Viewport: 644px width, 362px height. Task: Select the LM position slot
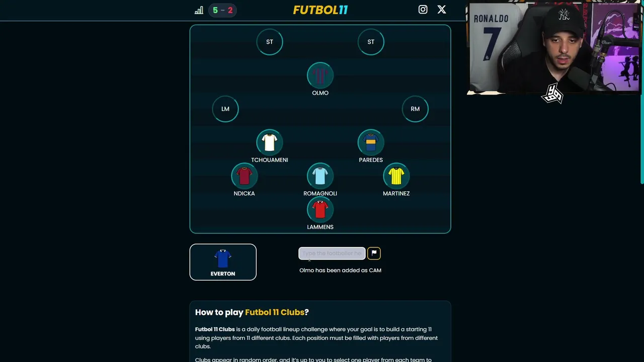(225, 109)
